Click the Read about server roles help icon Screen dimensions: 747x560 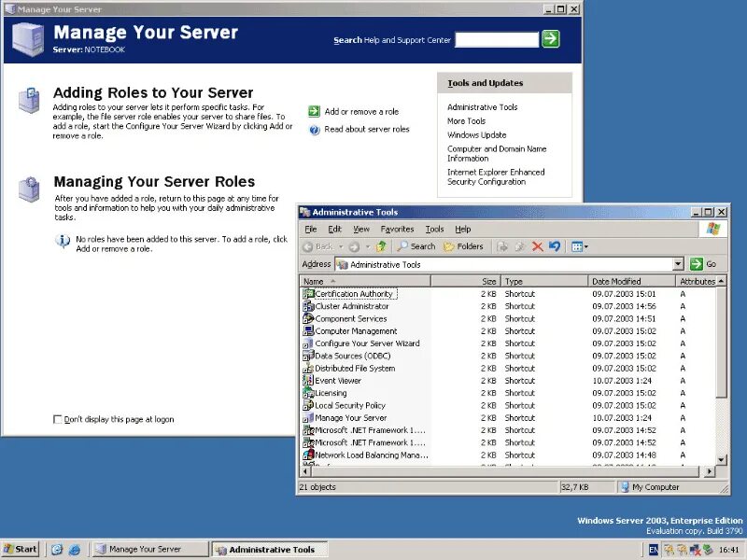tap(315, 130)
